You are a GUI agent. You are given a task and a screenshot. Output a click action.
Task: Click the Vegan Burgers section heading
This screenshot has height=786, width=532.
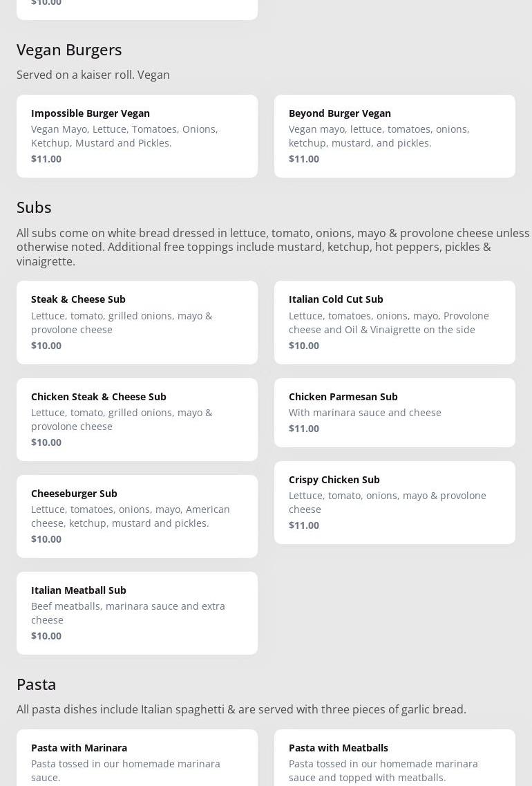point(69,50)
